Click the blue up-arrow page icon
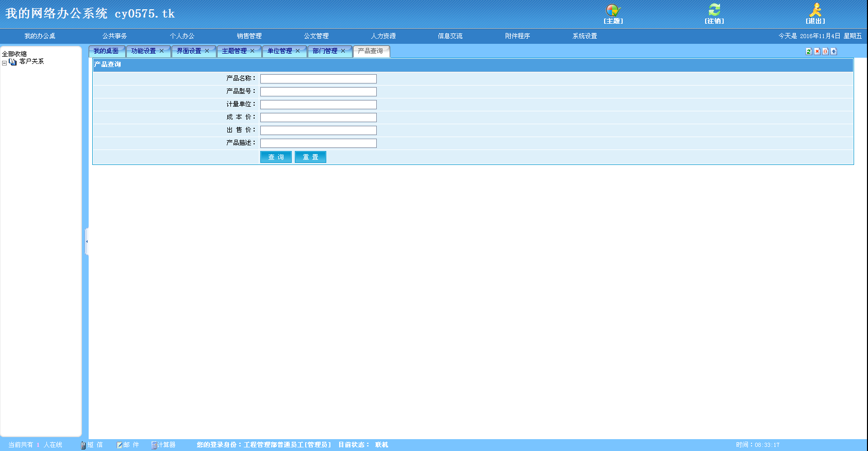 click(833, 52)
